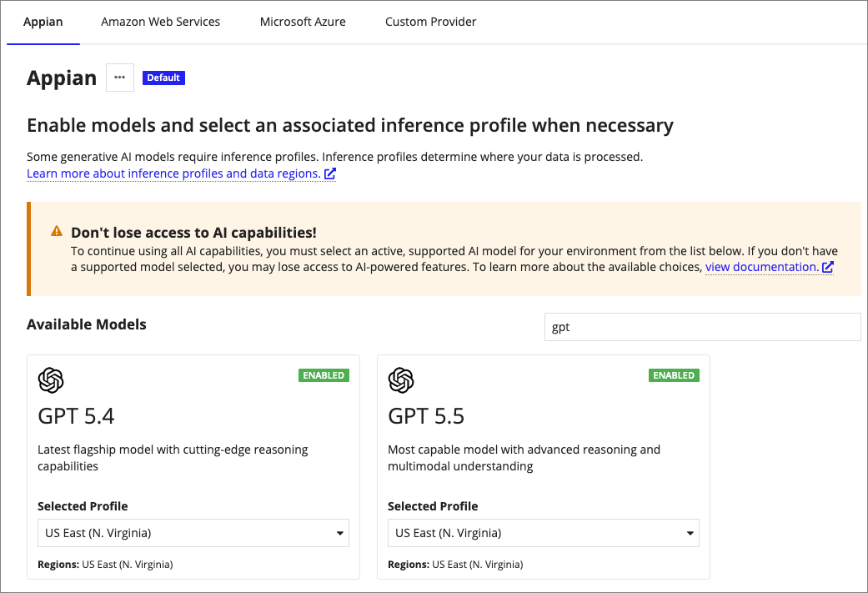Screen dimensions: 868x593
Task: Click the Enable models and select profile heading
Action: coord(350,126)
